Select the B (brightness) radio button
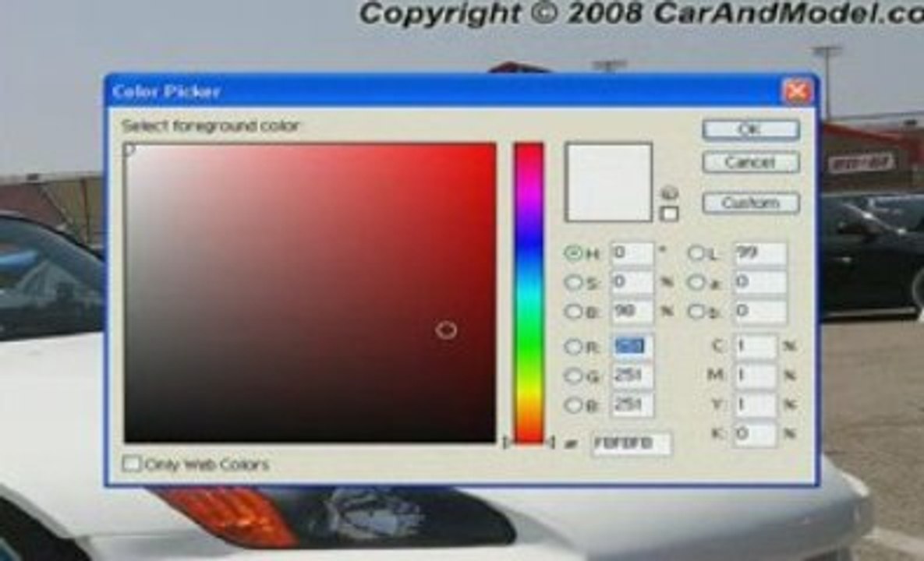924x561 pixels. 573,312
